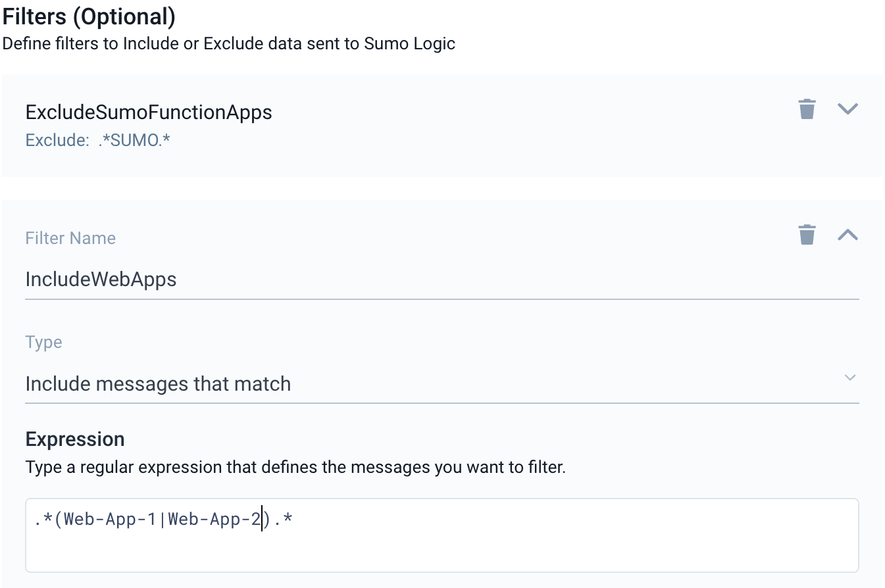Viewport: 885px width, 588px height.
Task: Select the Include messages that match option
Action: [x=158, y=383]
